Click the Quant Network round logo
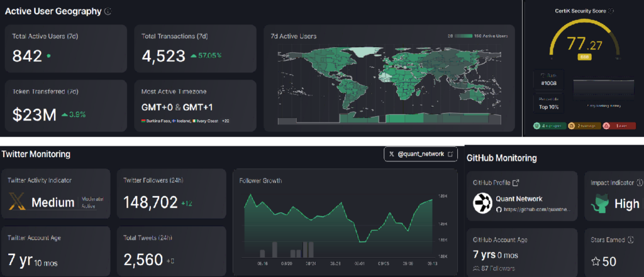The image size is (644, 277). coord(482,203)
